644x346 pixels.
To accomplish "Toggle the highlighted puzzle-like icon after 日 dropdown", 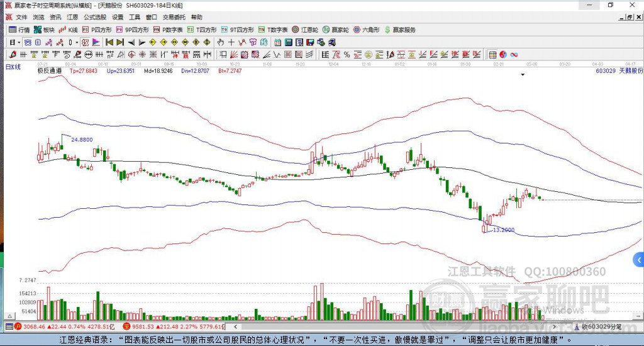I will coord(28,42).
